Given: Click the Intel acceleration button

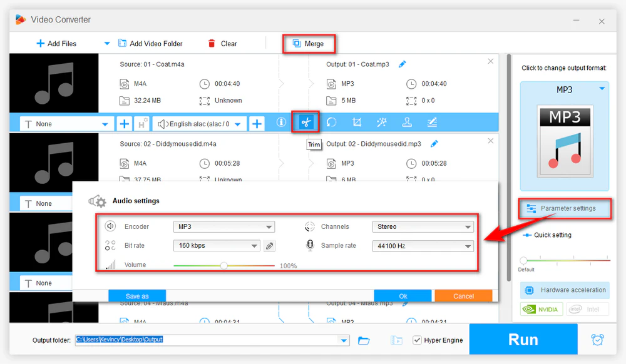Looking at the screenshot, I should click(587, 310).
